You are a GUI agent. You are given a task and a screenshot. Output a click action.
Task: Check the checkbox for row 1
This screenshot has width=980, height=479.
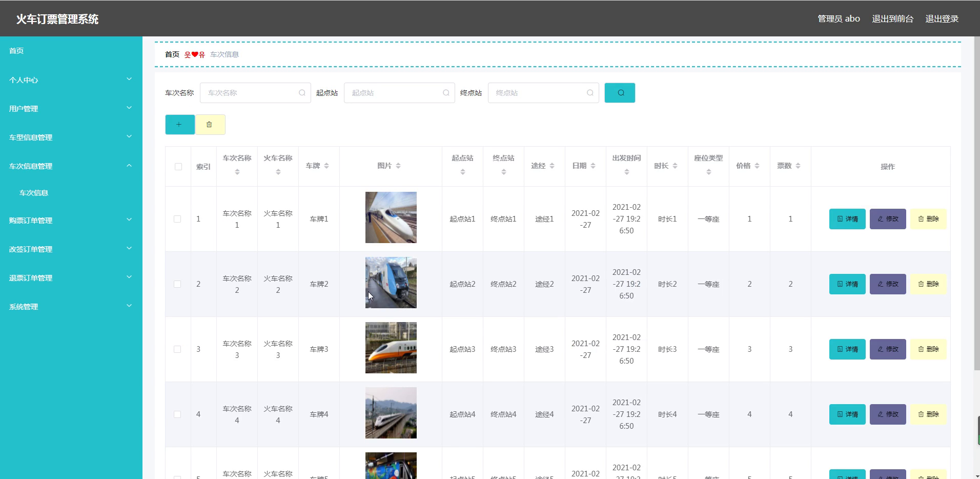tap(177, 219)
